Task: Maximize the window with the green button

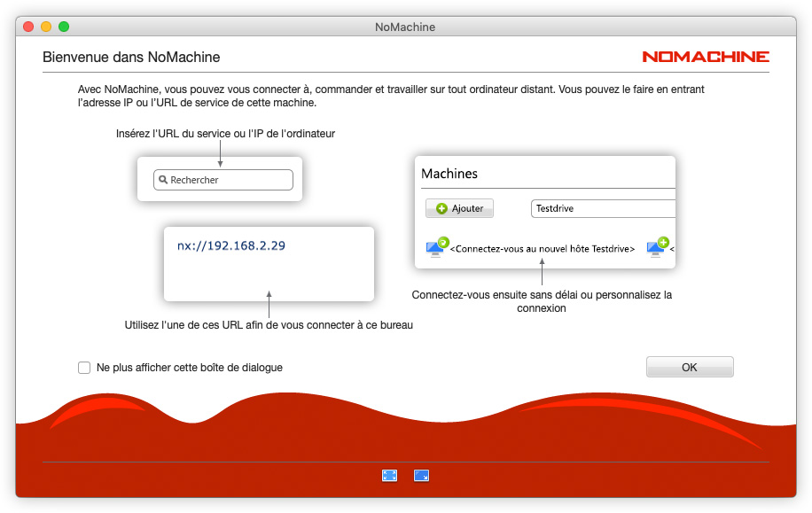Action: click(64, 27)
